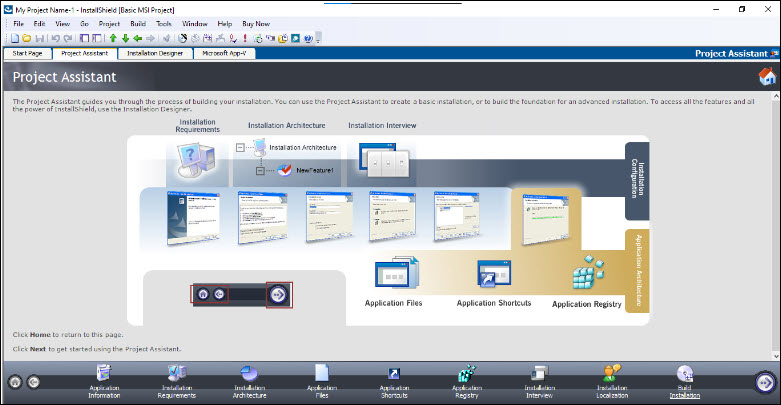Viewport: 781px width, 405px height.
Task: Click the vertical scrollbar up arrow
Action: (776, 96)
